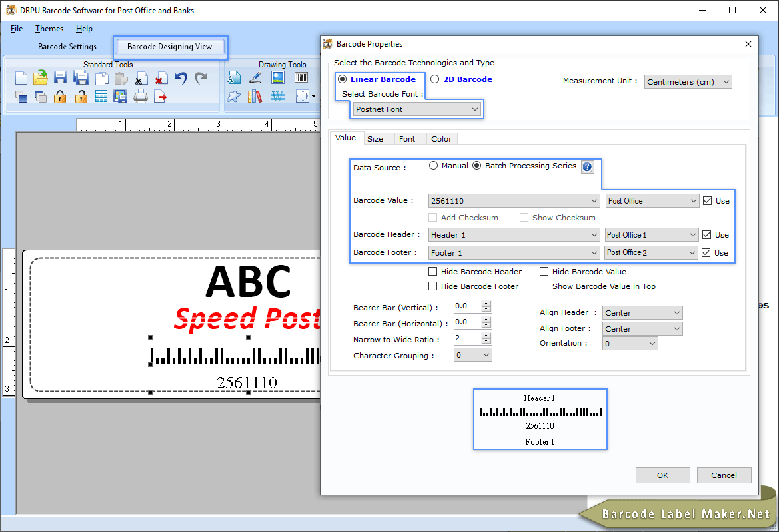Uncheck Use for Barcode Value series
779x532 pixels.
708,201
